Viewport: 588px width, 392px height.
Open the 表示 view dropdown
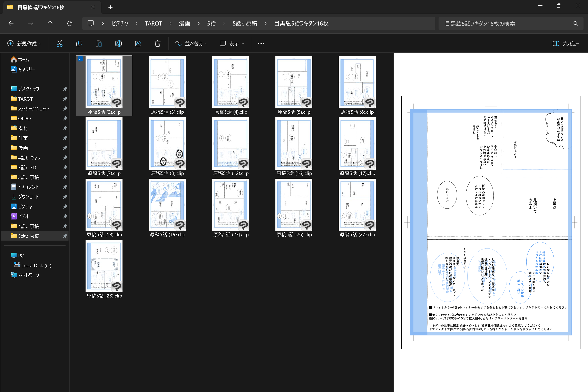(232, 43)
